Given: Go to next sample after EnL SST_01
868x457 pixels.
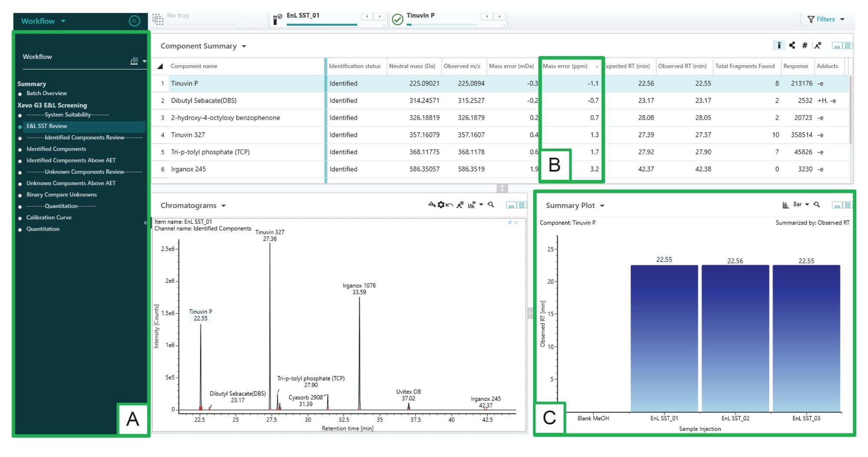Looking at the screenshot, I should coord(380,17).
